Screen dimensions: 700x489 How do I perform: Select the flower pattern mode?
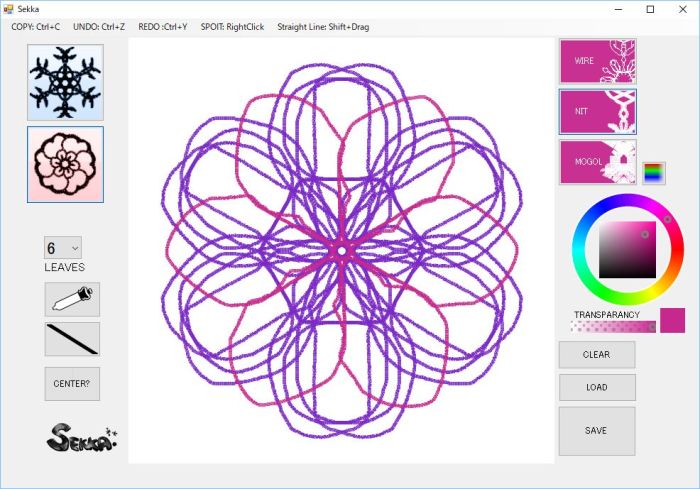[x=65, y=164]
